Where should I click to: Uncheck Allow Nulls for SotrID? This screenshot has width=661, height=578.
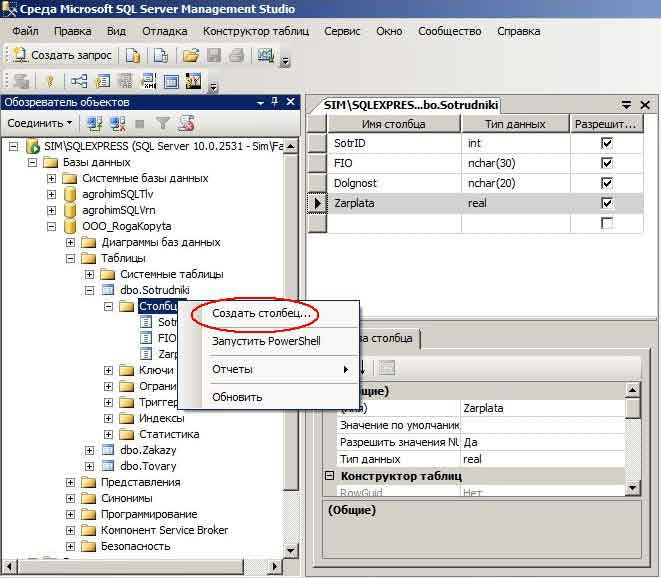click(x=607, y=143)
